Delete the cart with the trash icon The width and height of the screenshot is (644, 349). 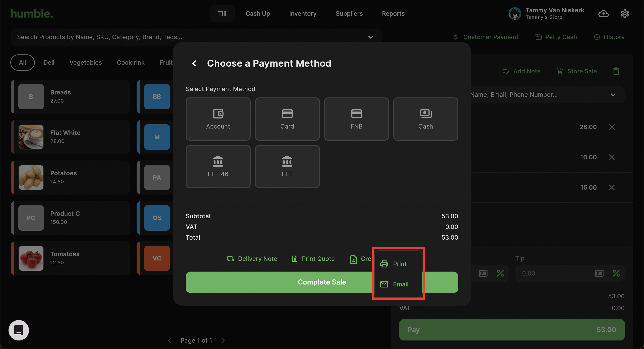click(616, 71)
